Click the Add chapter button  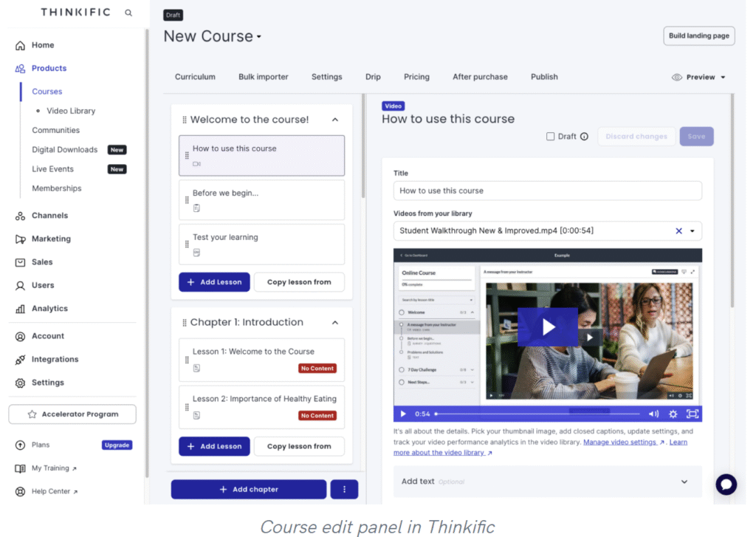click(x=248, y=489)
